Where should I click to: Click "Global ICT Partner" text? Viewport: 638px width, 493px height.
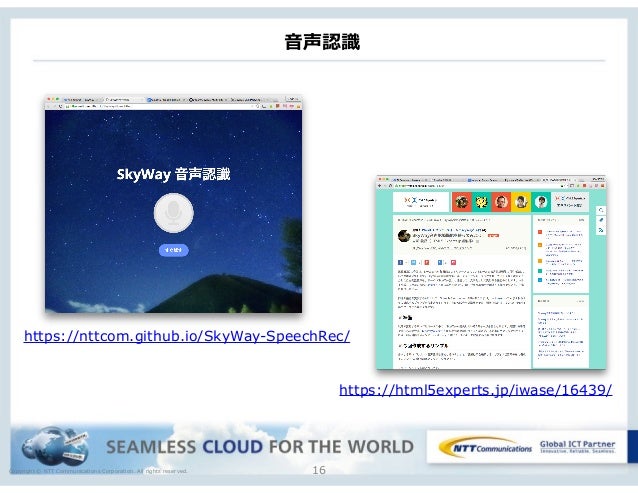click(577, 444)
